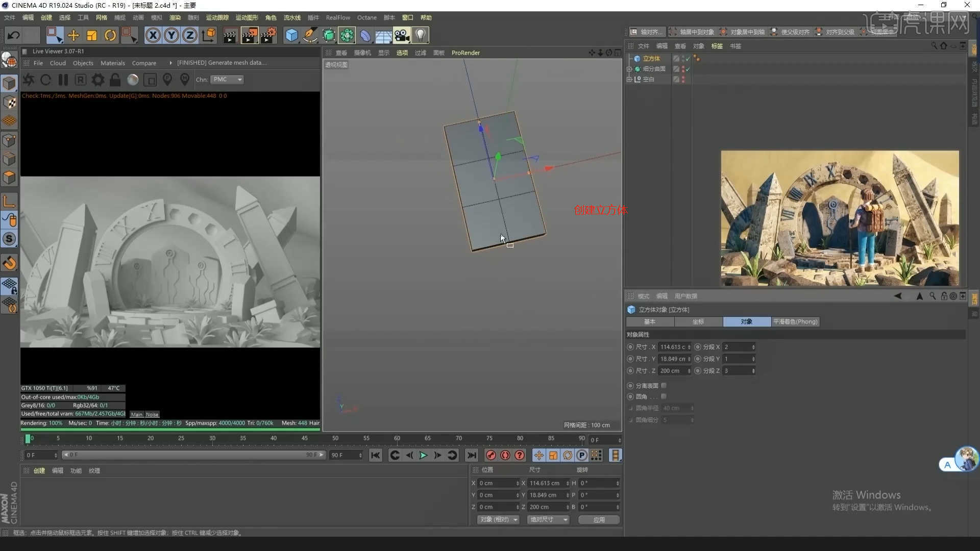
Task: Click the Undo arrow icon
Action: [x=14, y=35]
